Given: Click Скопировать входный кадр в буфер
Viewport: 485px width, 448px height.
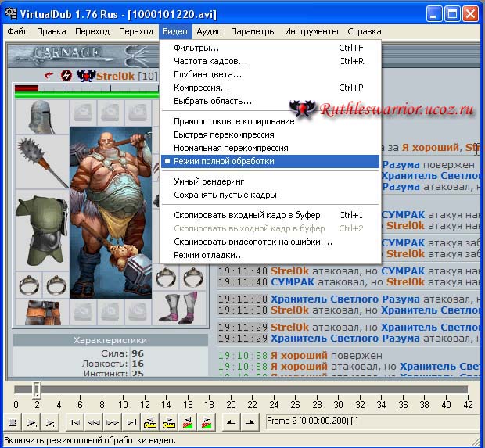Looking at the screenshot, I should pyautogui.click(x=270, y=215).
